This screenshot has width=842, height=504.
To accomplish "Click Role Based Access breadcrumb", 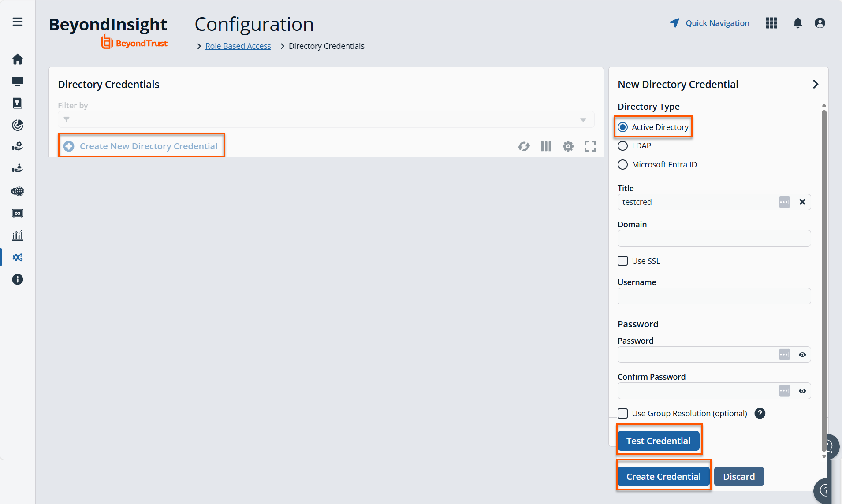I will point(238,46).
